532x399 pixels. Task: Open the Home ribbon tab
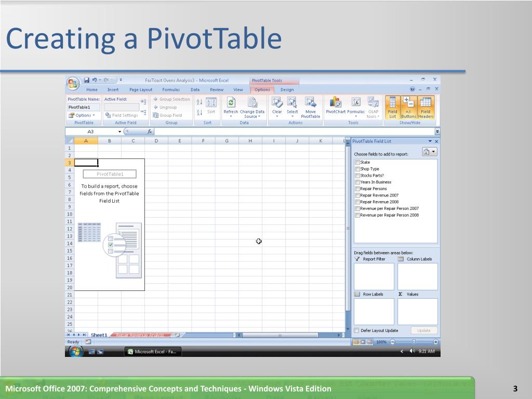[x=92, y=89]
